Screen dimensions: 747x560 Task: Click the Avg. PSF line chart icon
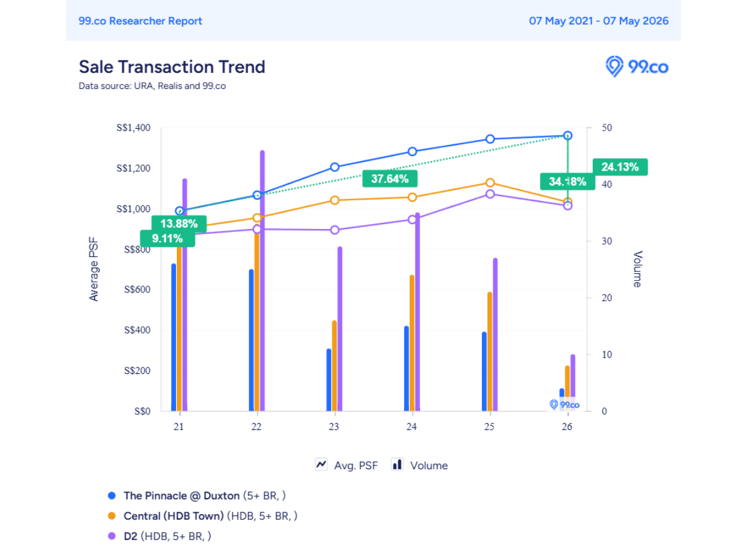tap(321, 464)
